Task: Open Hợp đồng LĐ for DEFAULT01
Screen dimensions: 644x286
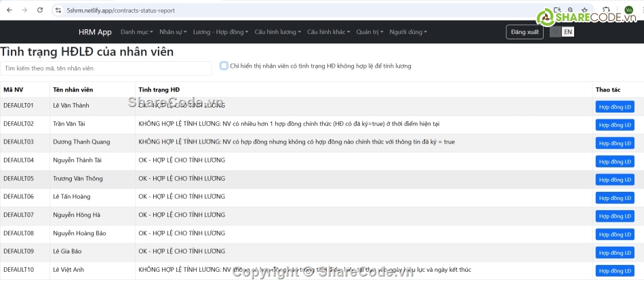Action: click(x=615, y=106)
